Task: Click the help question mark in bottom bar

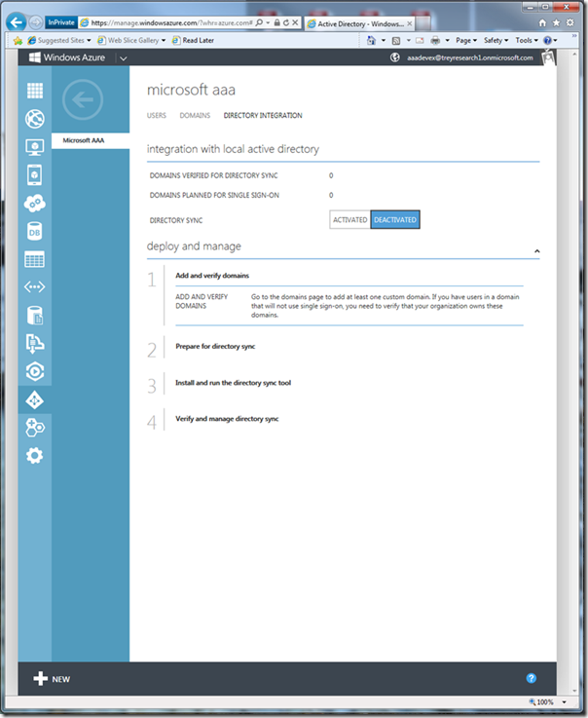Action: click(x=531, y=678)
